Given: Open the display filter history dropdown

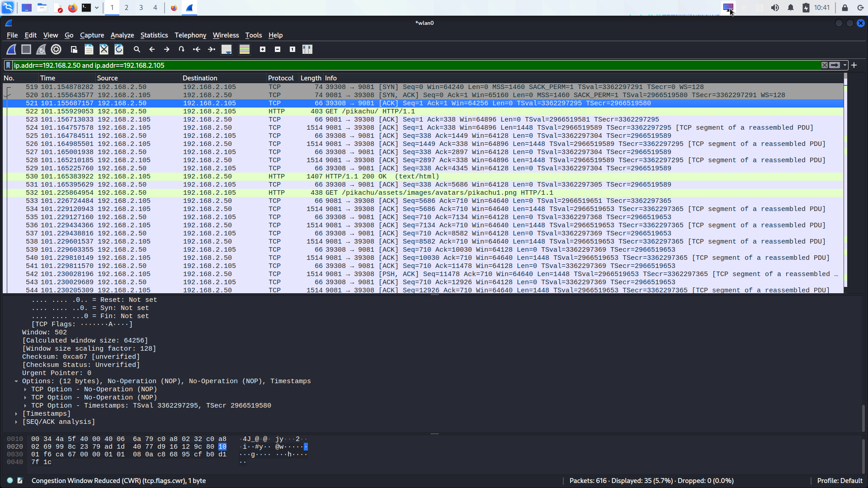Looking at the screenshot, I should pyautogui.click(x=845, y=66).
